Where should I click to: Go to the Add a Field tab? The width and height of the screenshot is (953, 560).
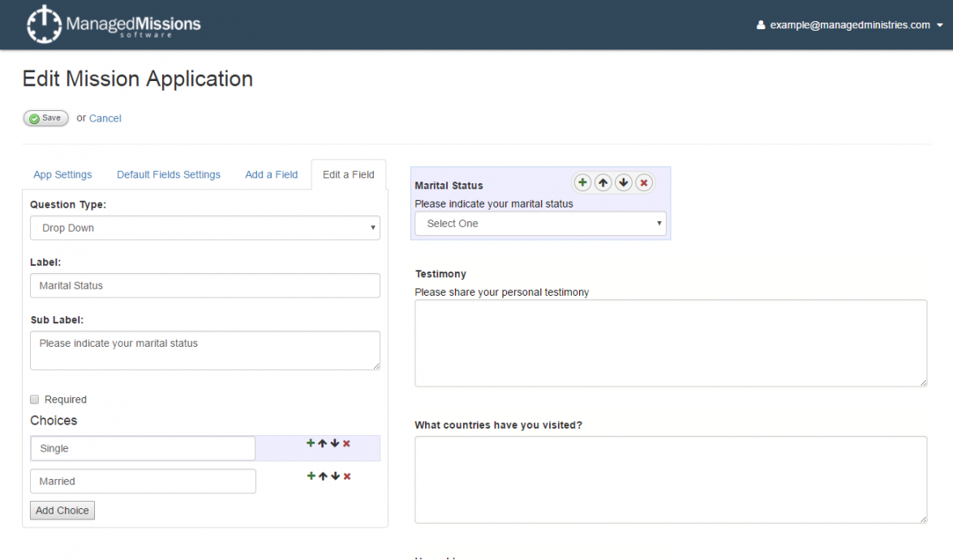(271, 174)
